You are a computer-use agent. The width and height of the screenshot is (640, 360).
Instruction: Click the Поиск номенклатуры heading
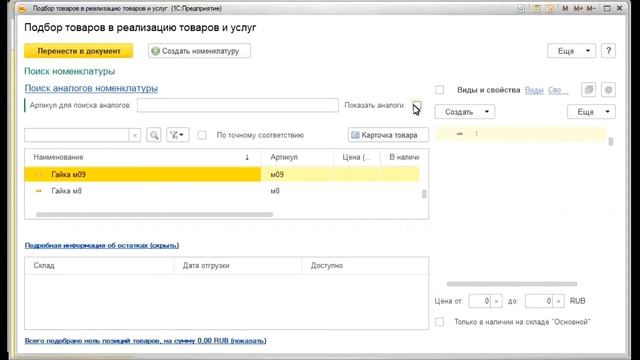point(70,71)
